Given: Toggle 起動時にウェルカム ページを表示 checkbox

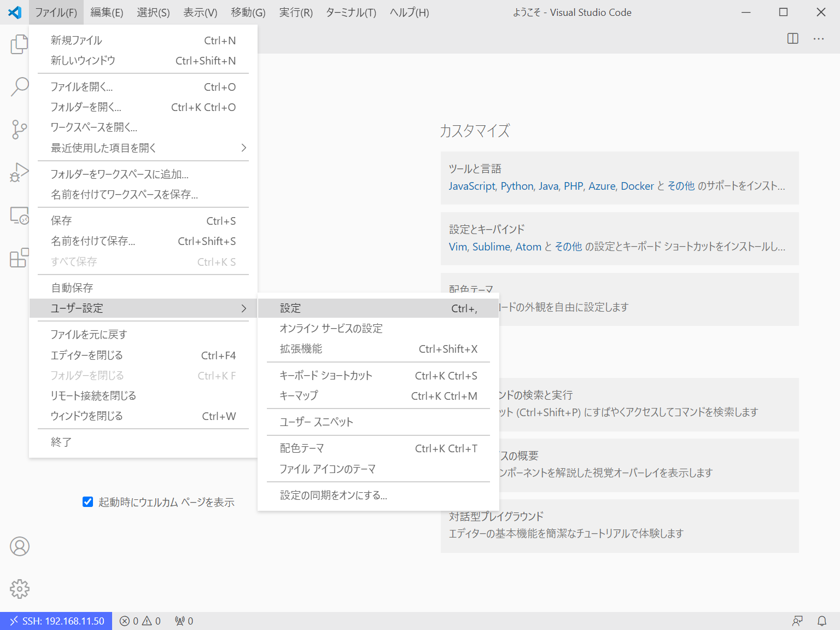Looking at the screenshot, I should (x=87, y=501).
